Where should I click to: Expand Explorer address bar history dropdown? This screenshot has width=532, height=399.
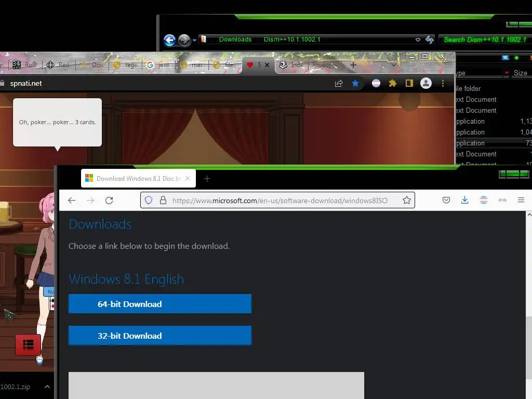[x=418, y=39]
